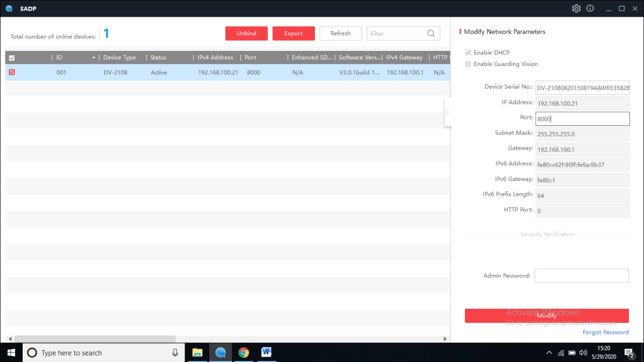Click the Admin Password input field

point(581,276)
